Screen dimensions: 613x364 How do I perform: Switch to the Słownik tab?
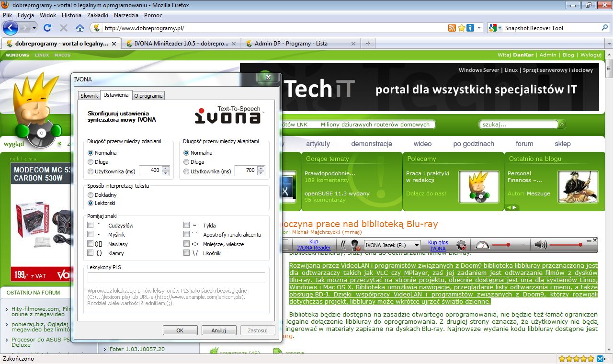pyautogui.click(x=90, y=96)
